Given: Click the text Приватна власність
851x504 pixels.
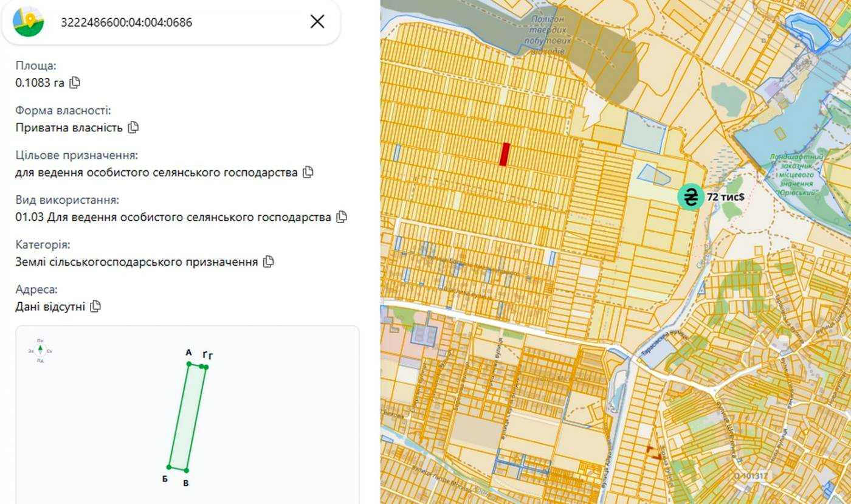Looking at the screenshot, I should (69, 128).
